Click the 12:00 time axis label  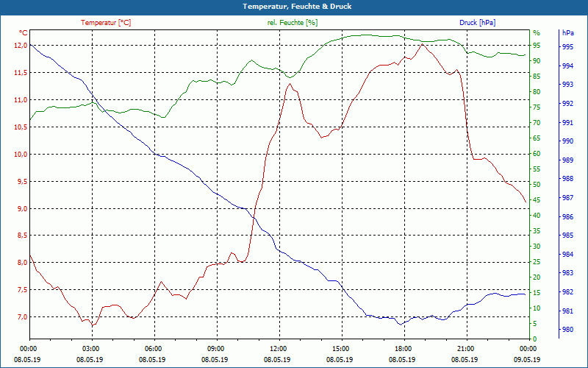(x=278, y=348)
